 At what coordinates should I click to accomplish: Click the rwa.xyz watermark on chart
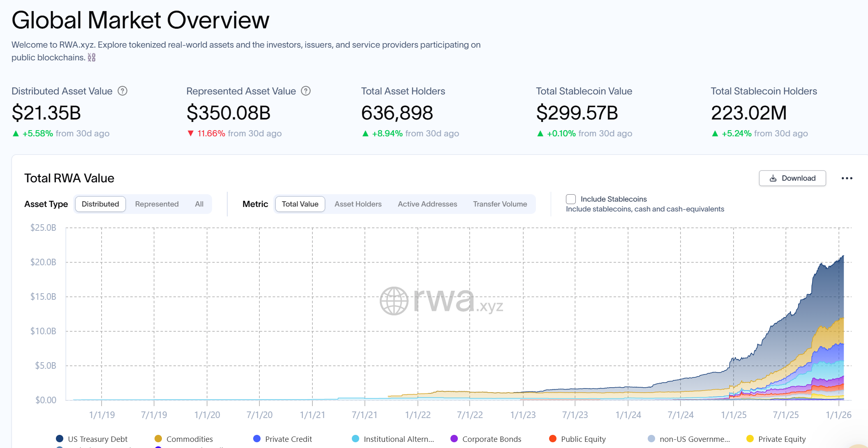click(441, 301)
